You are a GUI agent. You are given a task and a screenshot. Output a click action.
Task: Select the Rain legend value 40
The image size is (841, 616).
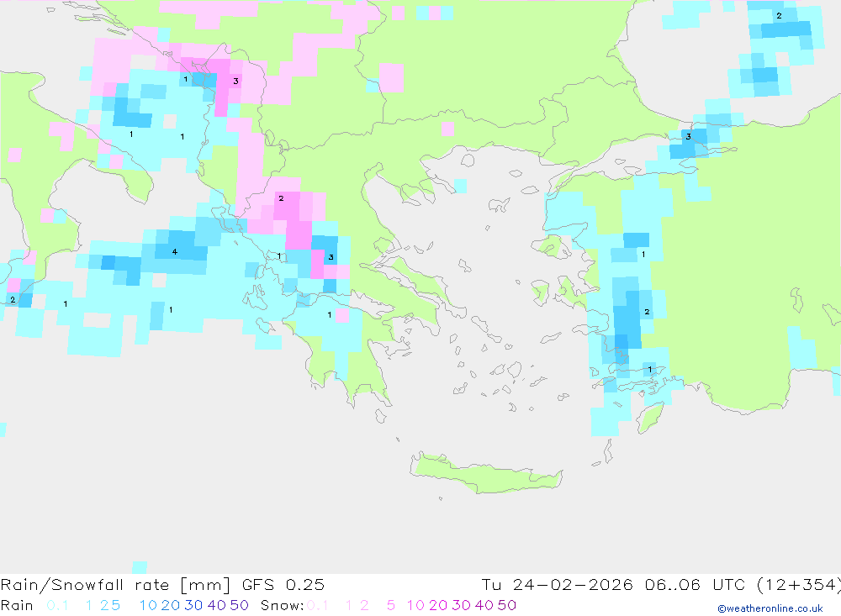217,605
